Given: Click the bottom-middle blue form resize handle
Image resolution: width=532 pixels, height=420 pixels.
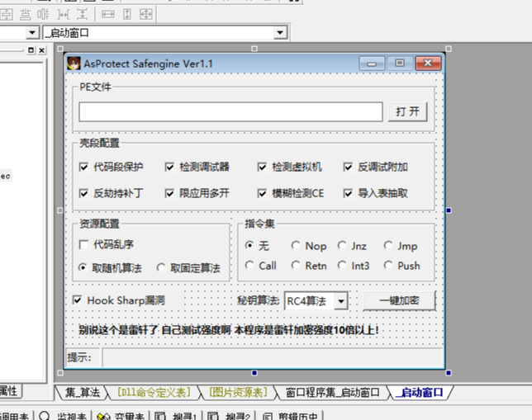Looking at the screenshot, I should pos(254,373).
